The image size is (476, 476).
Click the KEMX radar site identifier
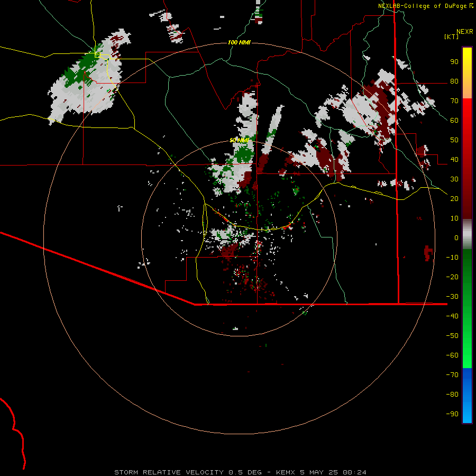pos(286,472)
